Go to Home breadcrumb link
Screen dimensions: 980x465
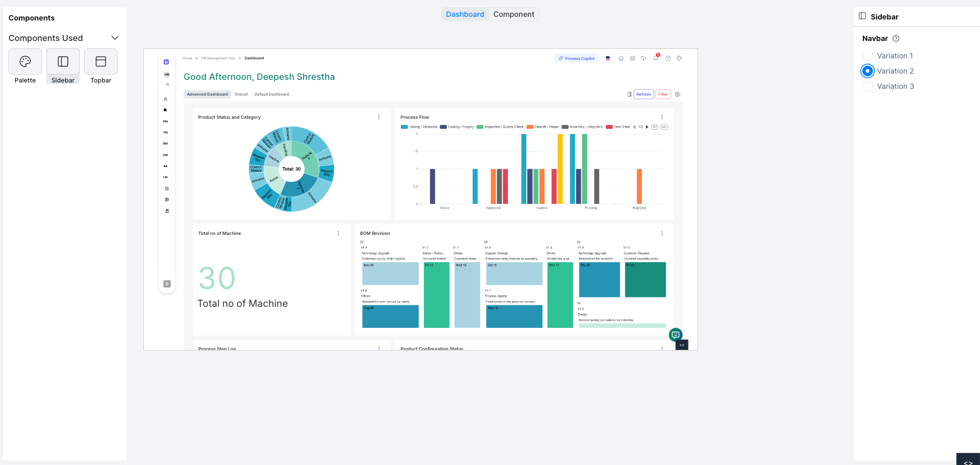click(187, 58)
